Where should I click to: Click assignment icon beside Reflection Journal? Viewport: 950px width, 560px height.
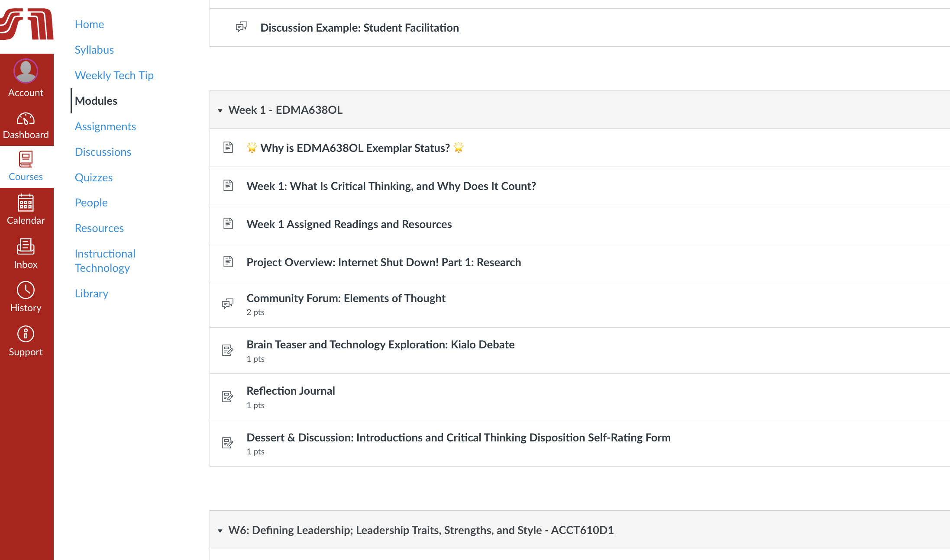pos(228,396)
